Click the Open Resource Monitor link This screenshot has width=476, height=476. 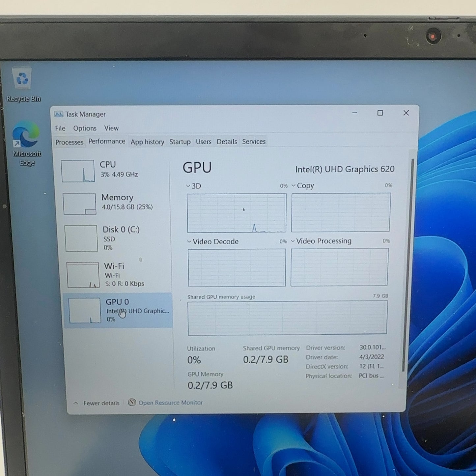coord(170,403)
